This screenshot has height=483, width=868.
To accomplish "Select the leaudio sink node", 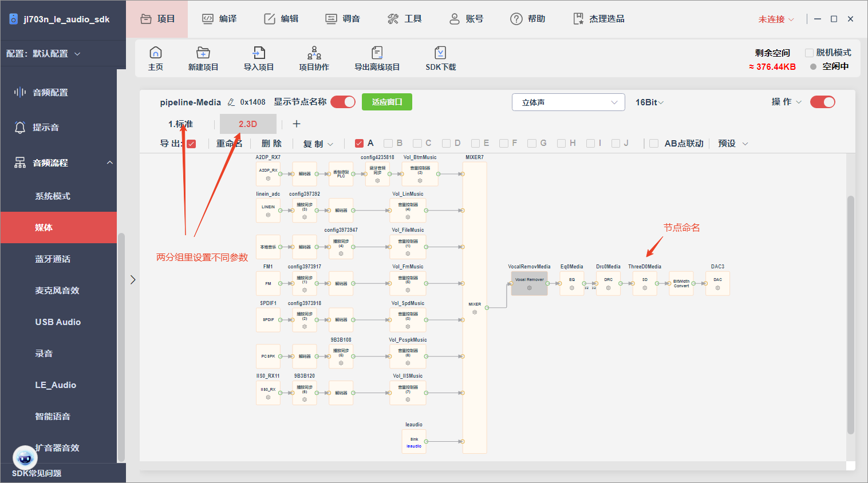I will pos(414,441).
